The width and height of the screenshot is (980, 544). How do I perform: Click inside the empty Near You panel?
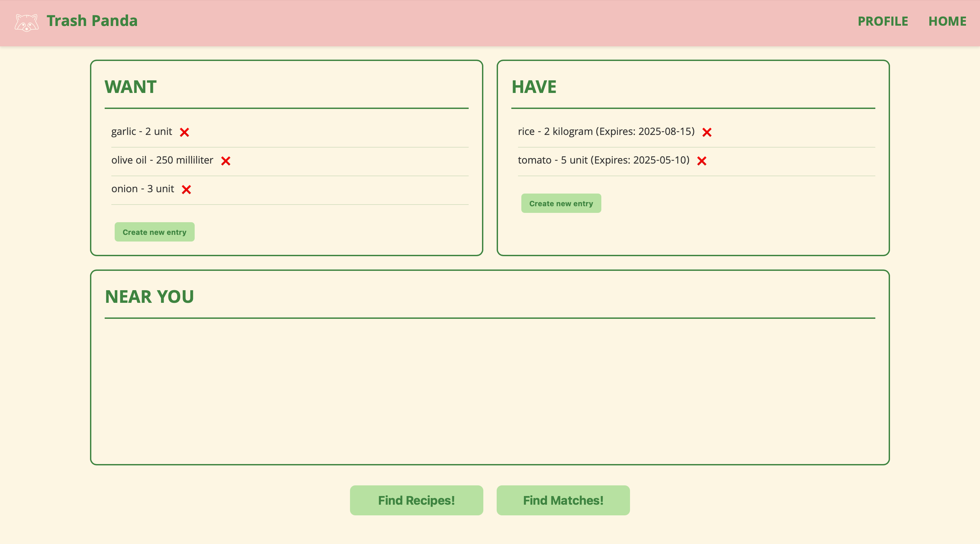tap(490, 391)
